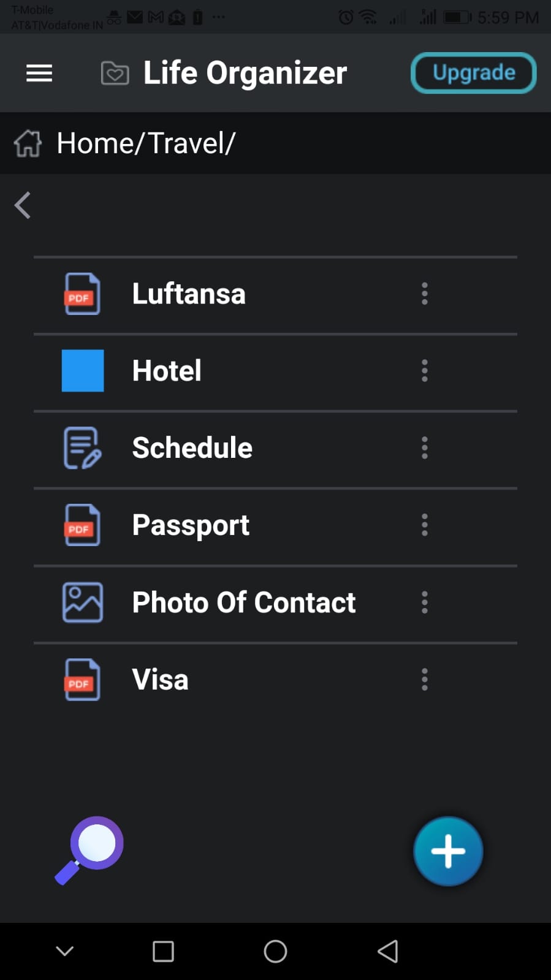Go back using the left chevron
551x980 pixels.
23,205
